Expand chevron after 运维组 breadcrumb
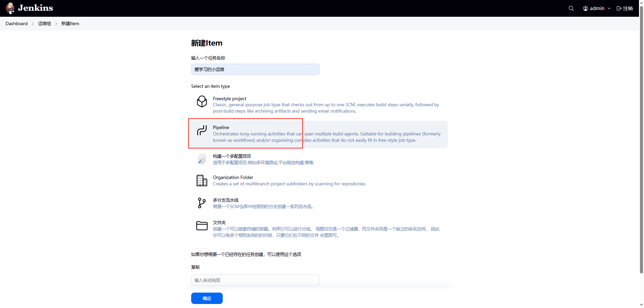 56,24
